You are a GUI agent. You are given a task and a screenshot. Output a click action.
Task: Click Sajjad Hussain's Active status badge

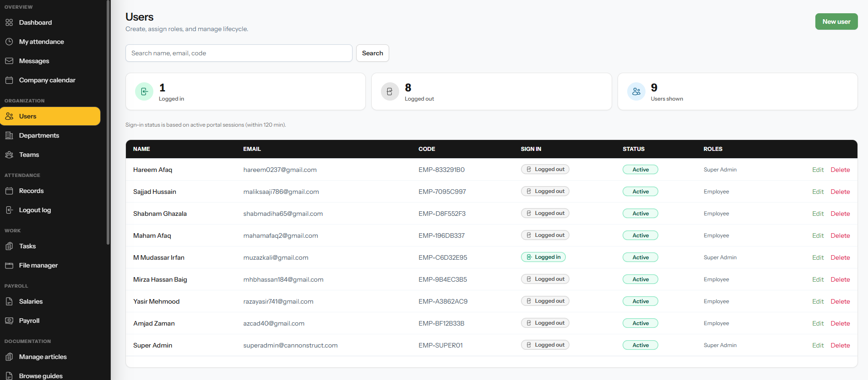click(640, 192)
